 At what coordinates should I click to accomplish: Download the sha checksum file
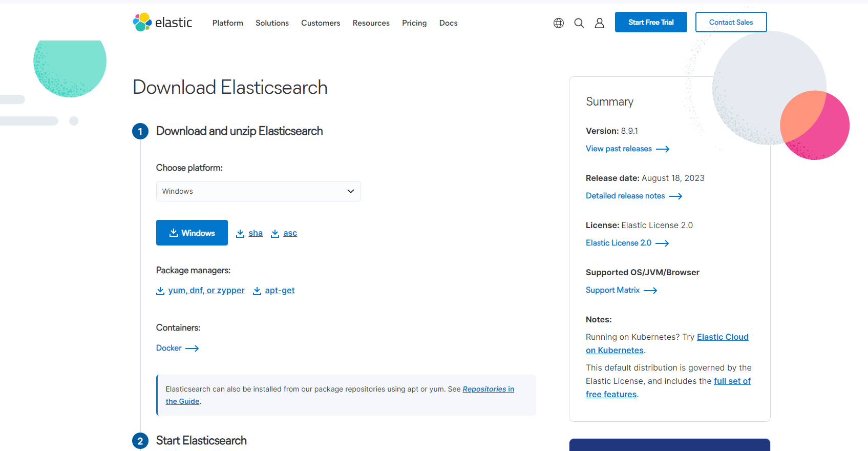pyautogui.click(x=256, y=233)
